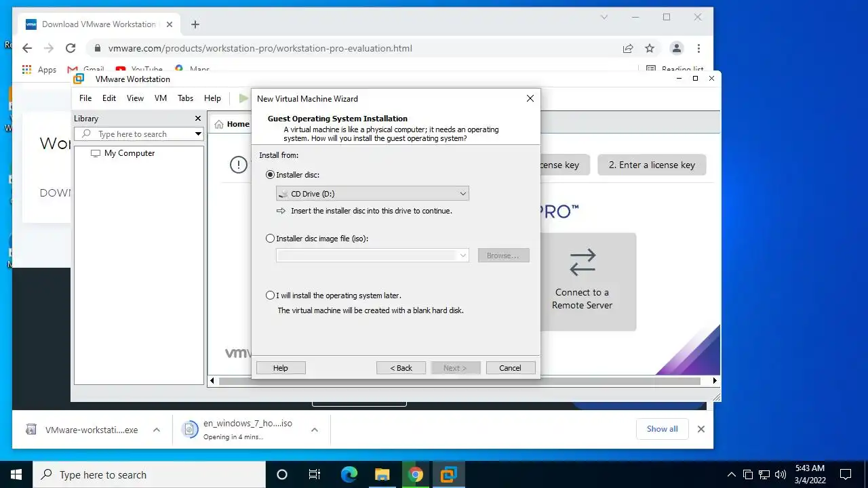Image resolution: width=868 pixels, height=488 pixels.
Task: Choose I will install the operating system later
Action: coord(271,296)
